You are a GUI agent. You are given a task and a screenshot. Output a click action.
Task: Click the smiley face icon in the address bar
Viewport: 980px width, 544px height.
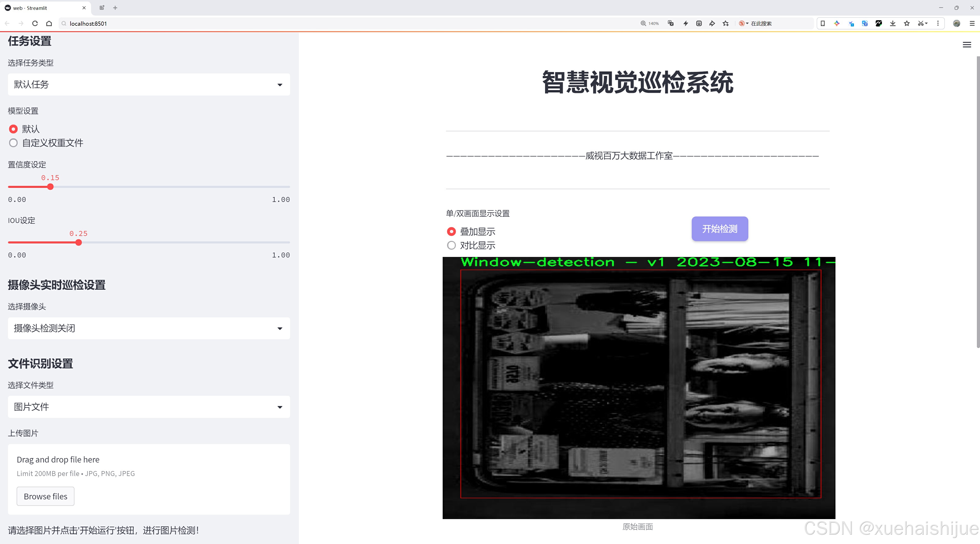(x=699, y=24)
